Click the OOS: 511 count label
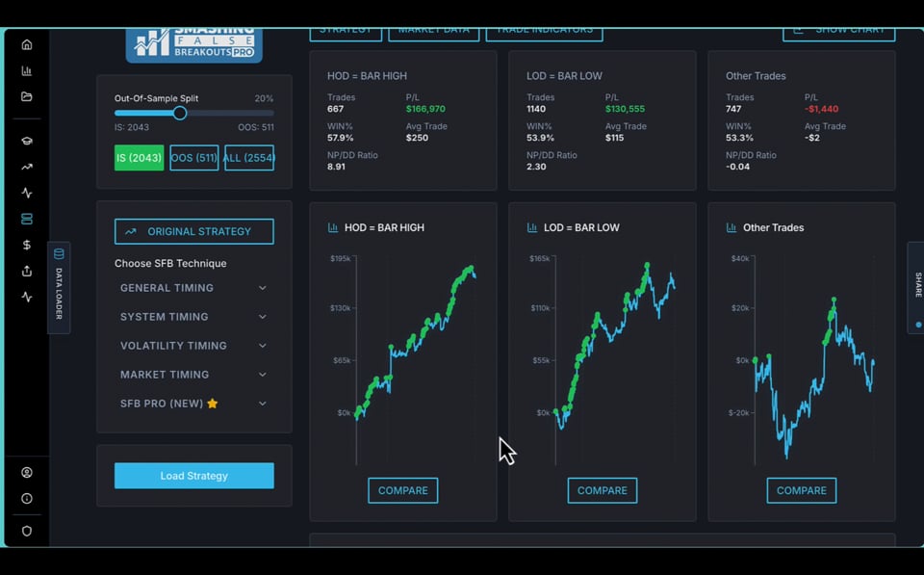This screenshot has width=924, height=575. click(x=256, y=127)
